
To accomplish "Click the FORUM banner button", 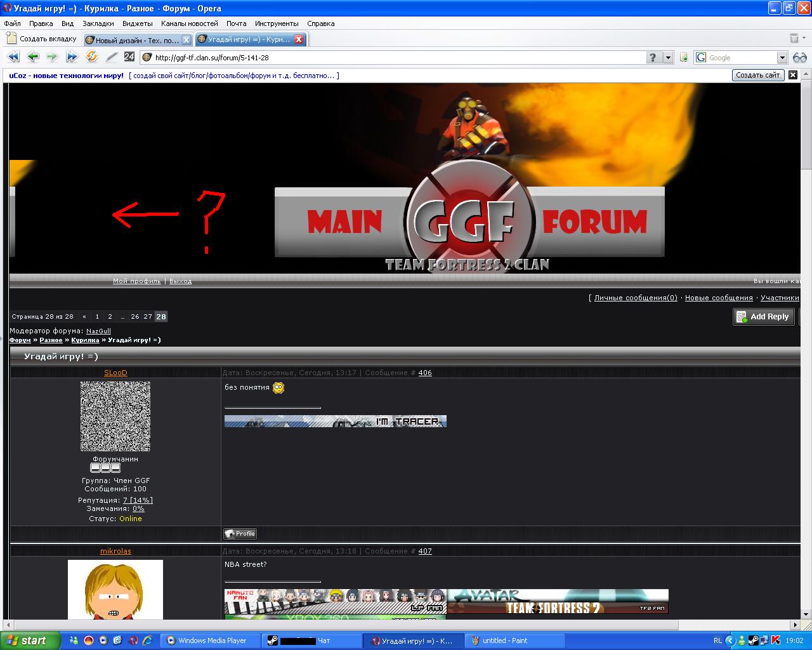I will coord(595,222).
